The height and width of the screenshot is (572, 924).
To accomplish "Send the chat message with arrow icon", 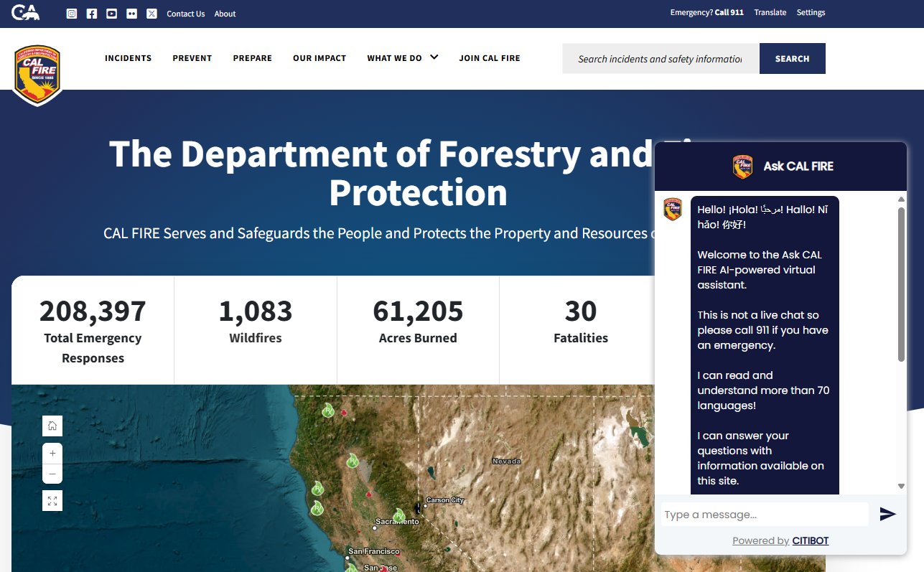I will [x=888, y=514].
